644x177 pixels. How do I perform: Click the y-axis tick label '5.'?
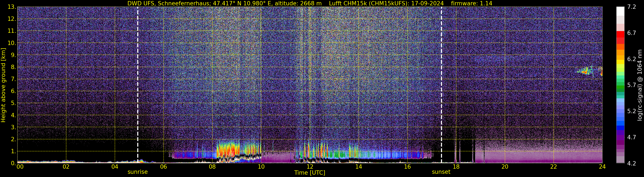[13, 103]
